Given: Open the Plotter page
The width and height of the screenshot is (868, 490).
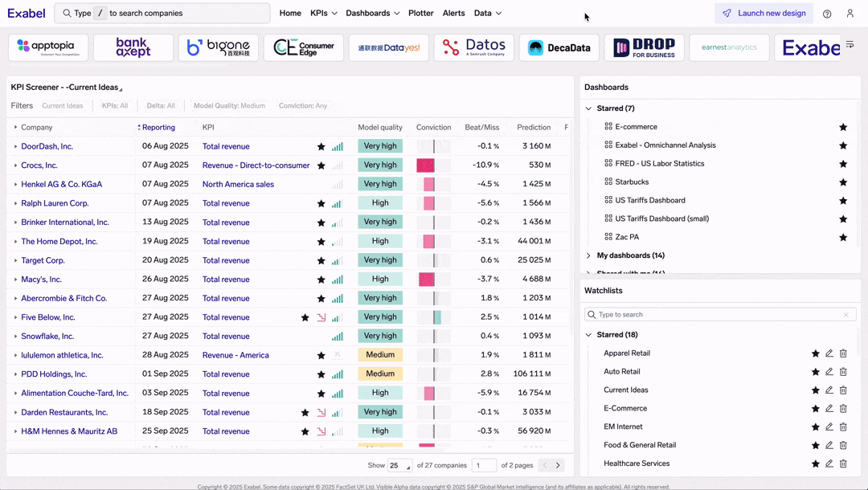Looking at the screenshot, I should tap(420, 14).
